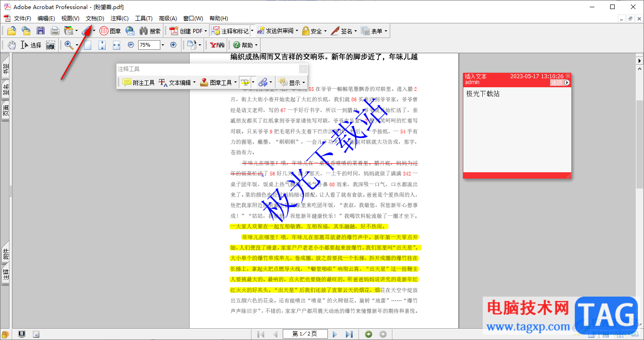Select 附注工具 in the comment toolbar
The width and height of the screenshot is (644, 340).
[139, 83]
